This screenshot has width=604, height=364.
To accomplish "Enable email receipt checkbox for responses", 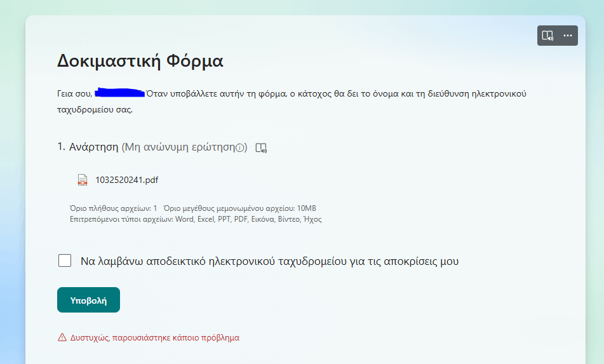I will (x=65, y=260).
